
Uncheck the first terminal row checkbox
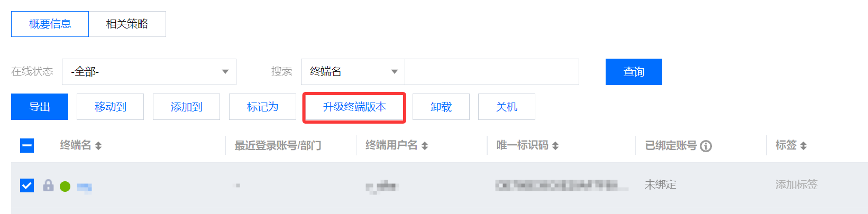[27, 185]
